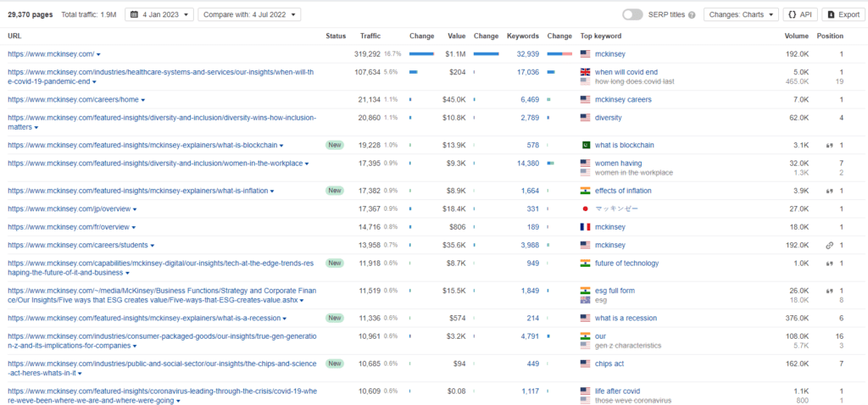The height and width of the screenshot is (405, 868).
Task: Click the India flag beside 'our' keyword
Action: [x=585, y=336]
